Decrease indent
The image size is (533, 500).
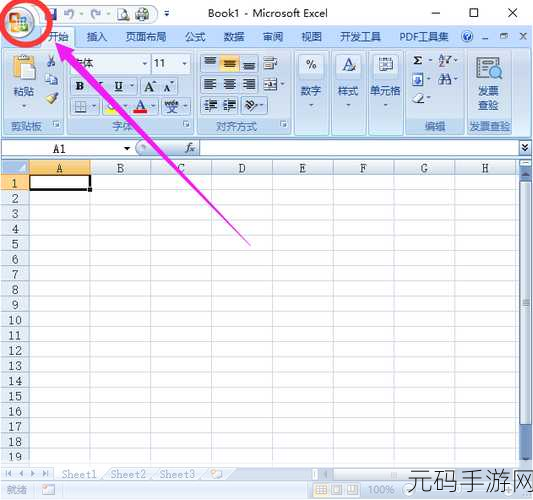[x=211, y=105]
